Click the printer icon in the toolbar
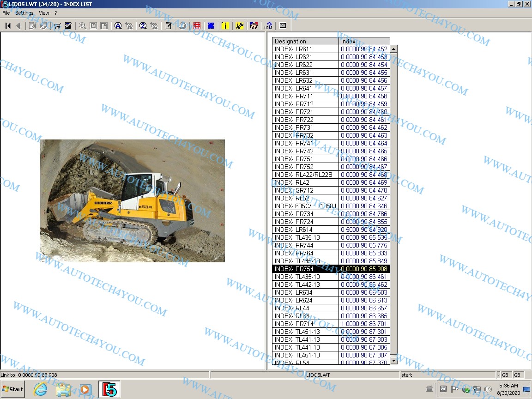 [182, 26]
